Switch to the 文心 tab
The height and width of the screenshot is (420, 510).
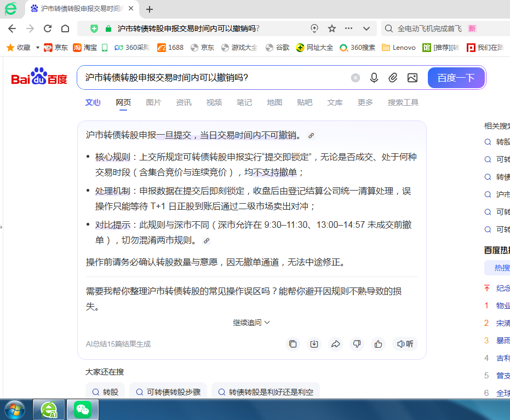[x=93, y=102]
